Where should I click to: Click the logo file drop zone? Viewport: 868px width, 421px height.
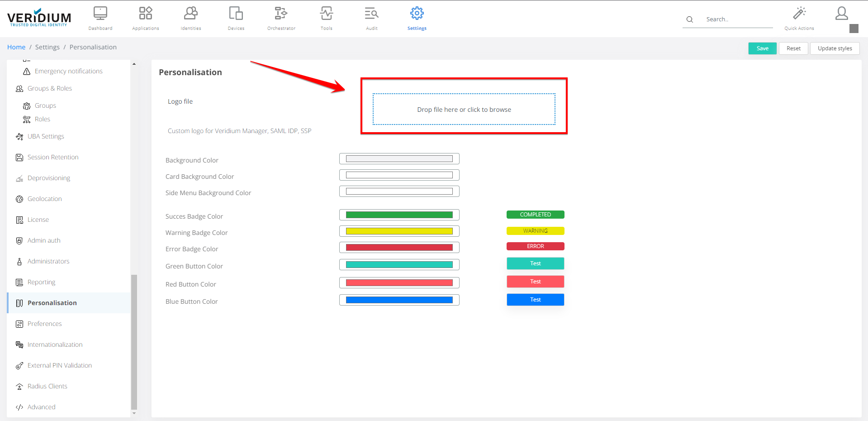[464, 110]
